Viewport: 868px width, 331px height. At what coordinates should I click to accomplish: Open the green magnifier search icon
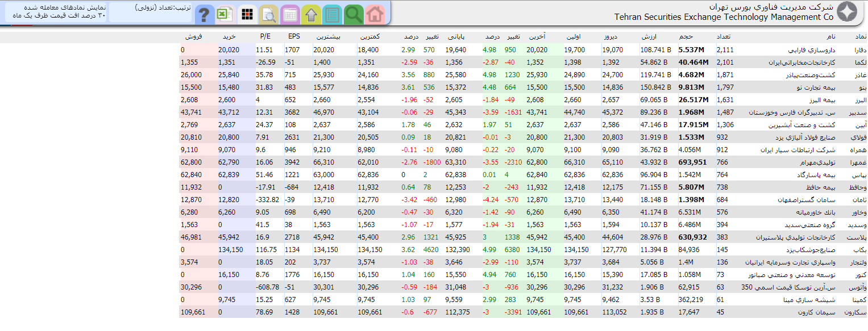[x=354, y=14]
